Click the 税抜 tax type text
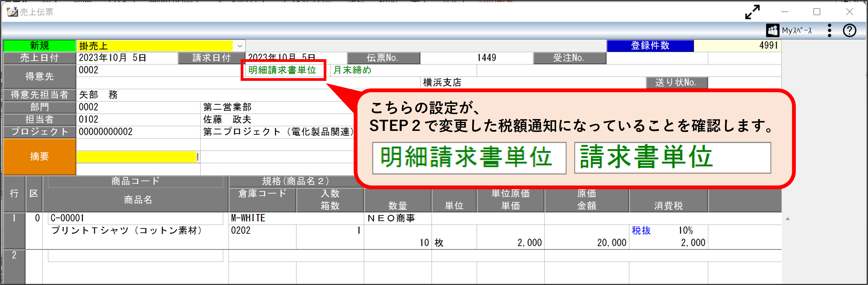 pyautogui.click(x=641, y=231)
